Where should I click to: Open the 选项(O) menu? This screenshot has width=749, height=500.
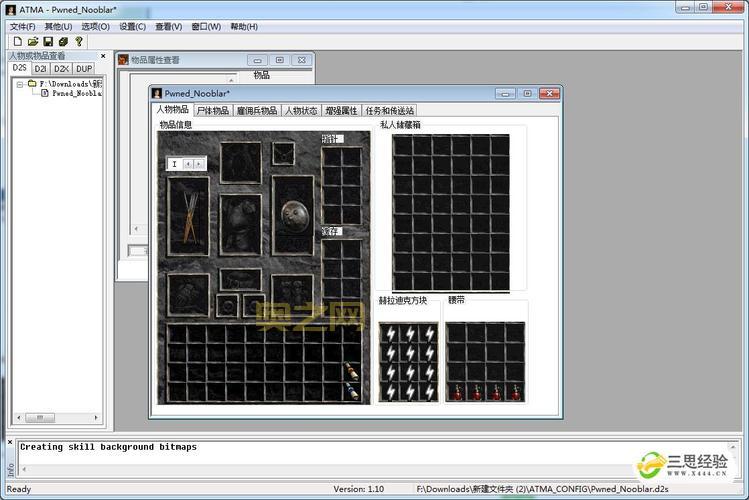96,27
